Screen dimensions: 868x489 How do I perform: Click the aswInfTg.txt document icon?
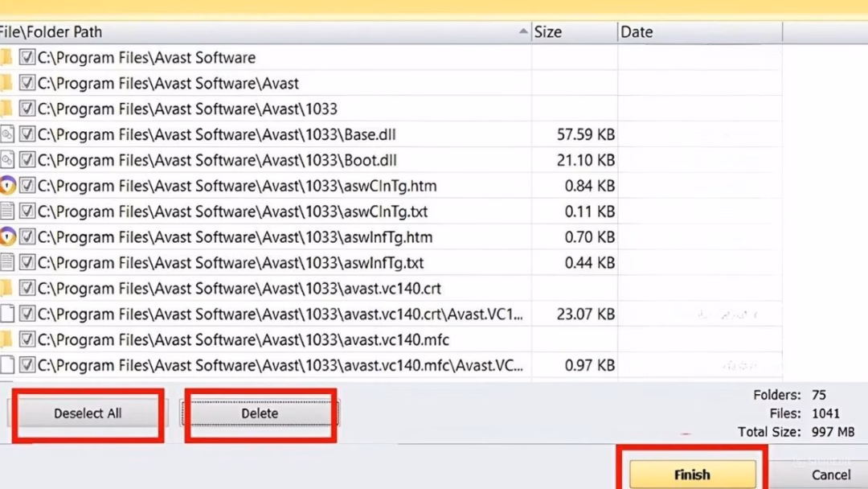(x=6, y=262)
